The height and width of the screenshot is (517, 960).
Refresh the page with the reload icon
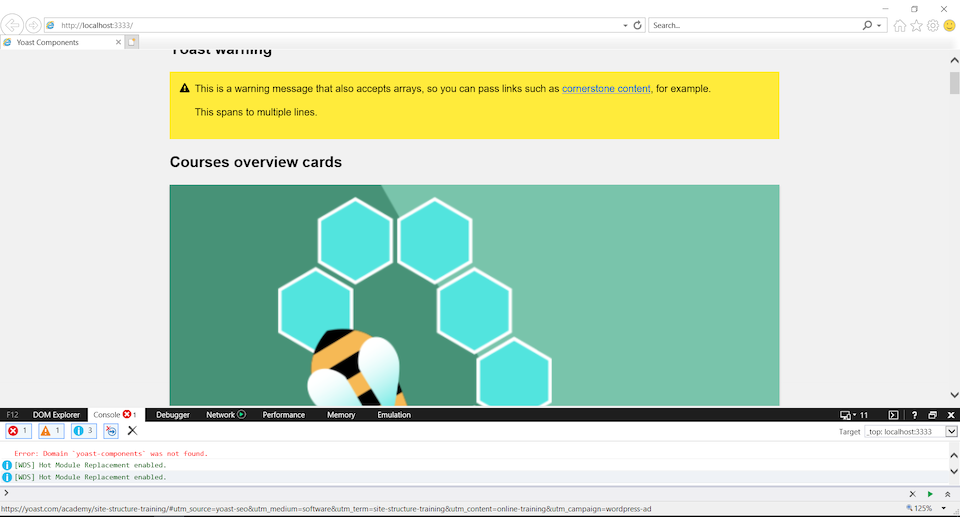637,25
